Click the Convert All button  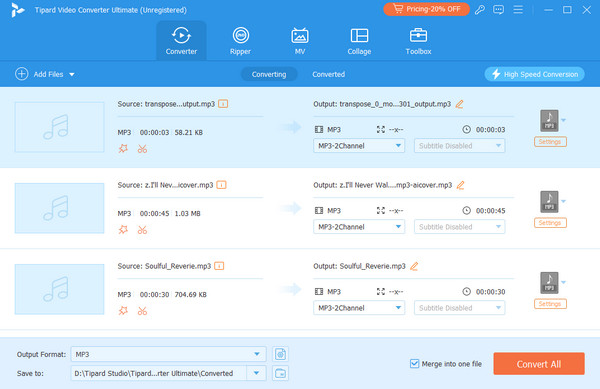[x=539, y=364]
